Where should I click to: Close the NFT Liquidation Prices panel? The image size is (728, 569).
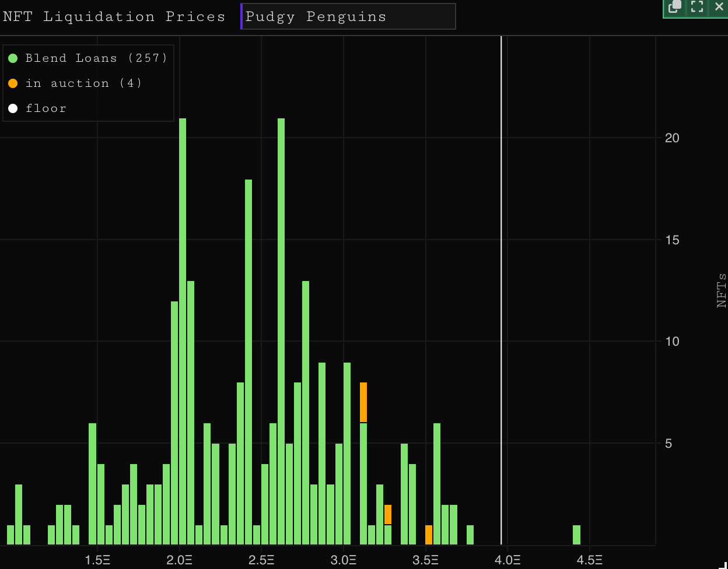point(719,6)
